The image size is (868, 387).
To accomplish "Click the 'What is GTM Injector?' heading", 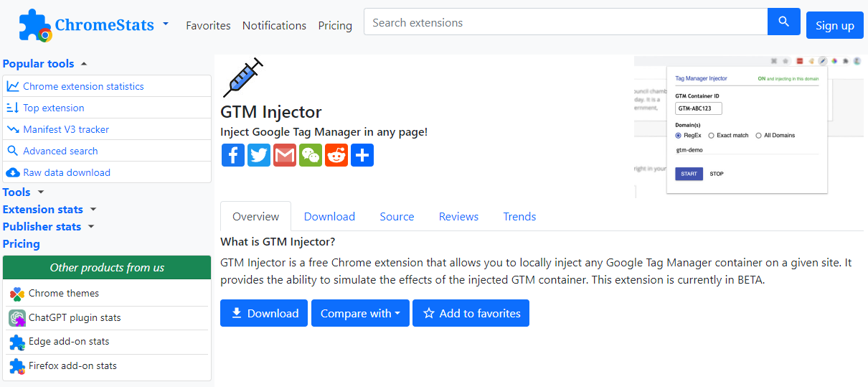I will point(278,241).
